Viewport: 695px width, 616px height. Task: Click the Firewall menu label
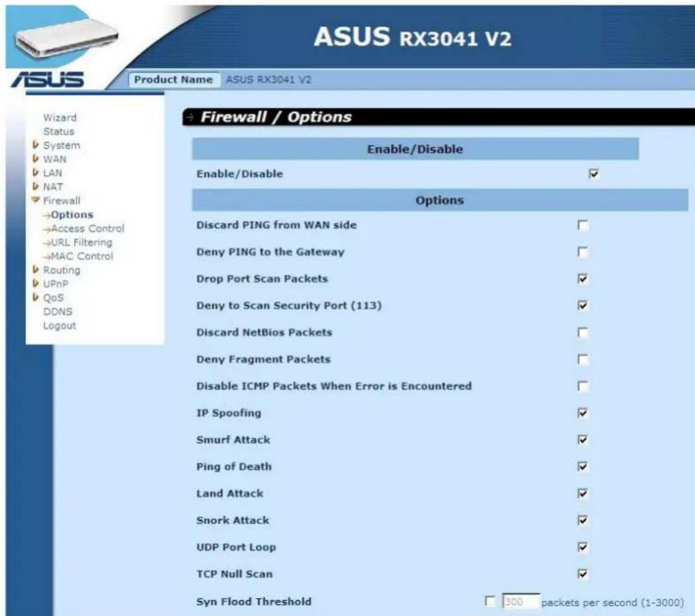pyautogui.click(x=61, y=200)
